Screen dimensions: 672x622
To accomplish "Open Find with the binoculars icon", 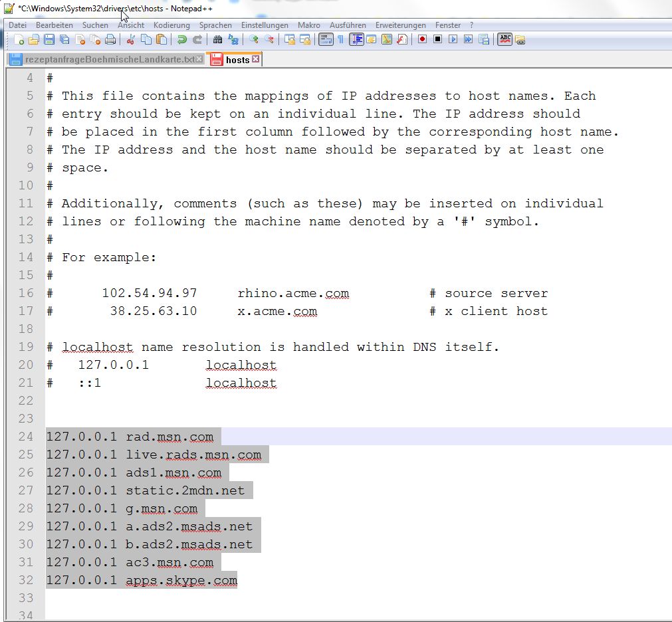I will (x=218, y=40).
